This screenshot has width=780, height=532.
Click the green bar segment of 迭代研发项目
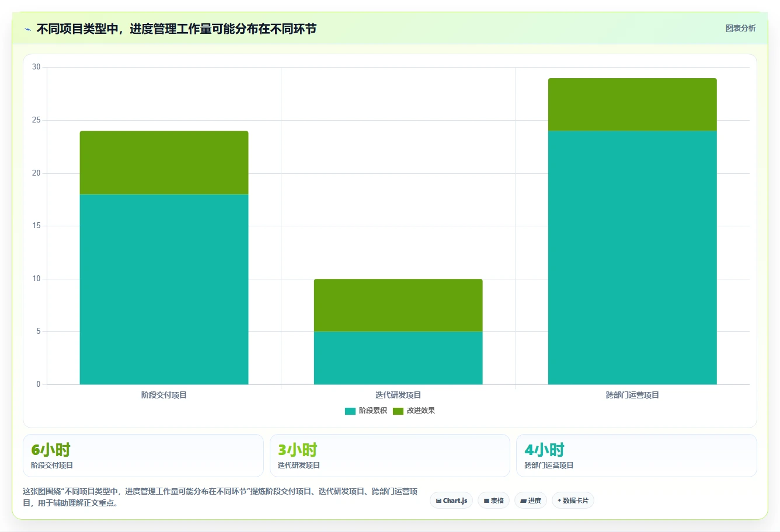(398, 305)
